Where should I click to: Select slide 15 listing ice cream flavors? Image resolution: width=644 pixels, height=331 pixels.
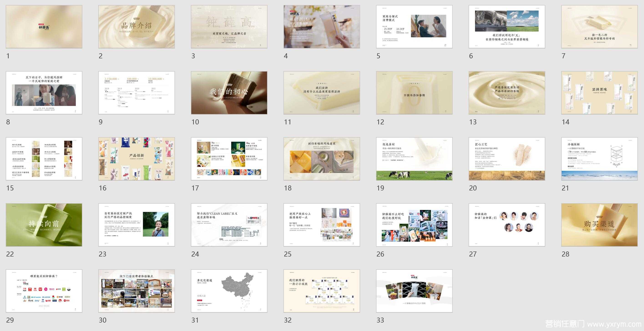click(x=44, y=159)
